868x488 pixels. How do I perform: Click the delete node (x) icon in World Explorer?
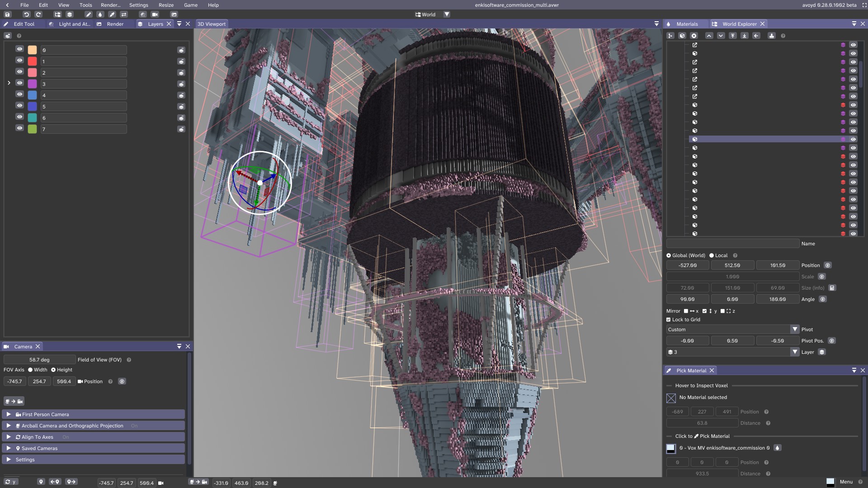694,36
